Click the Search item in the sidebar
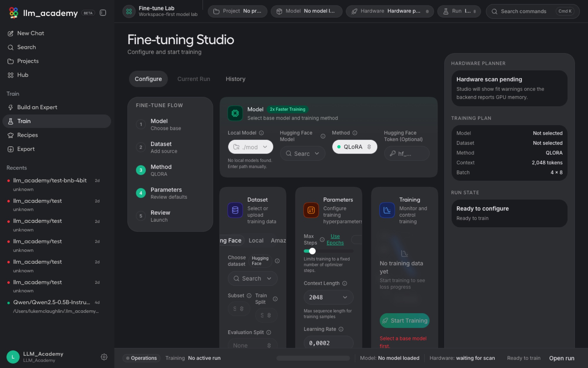This screenshot has height=368, width=588. point(57,47)
